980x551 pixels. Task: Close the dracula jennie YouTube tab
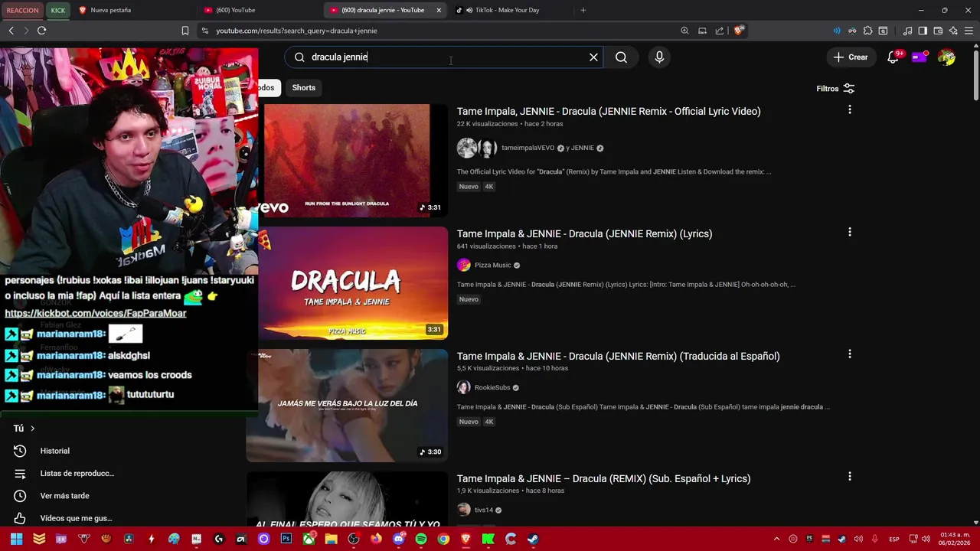pos(439,11)
